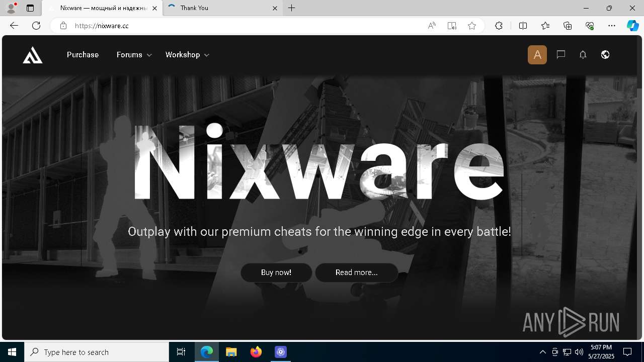Image resolution: width=644 pixels, height=362 pixels.
Task: Open Favorites list icon
Action: pyautogui.click(x=545, y=26)
